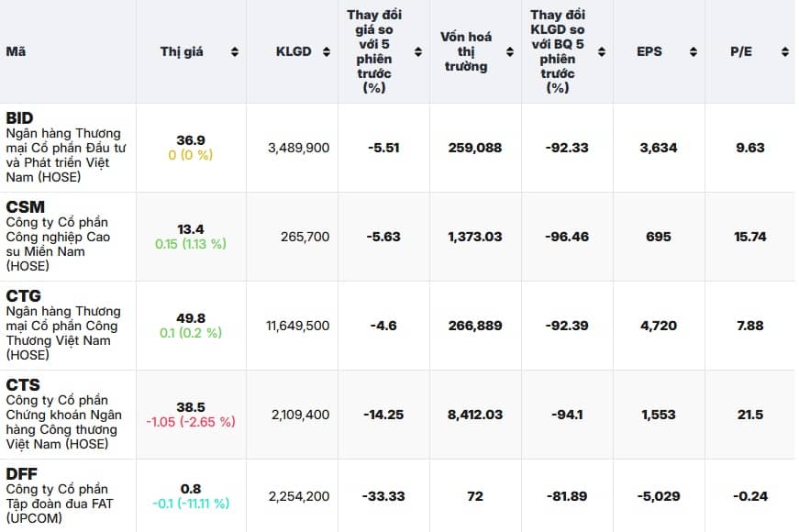Sort table by Thị giá column arrows
The height and width of the screenshot is (532, 799).
[235, 52]
